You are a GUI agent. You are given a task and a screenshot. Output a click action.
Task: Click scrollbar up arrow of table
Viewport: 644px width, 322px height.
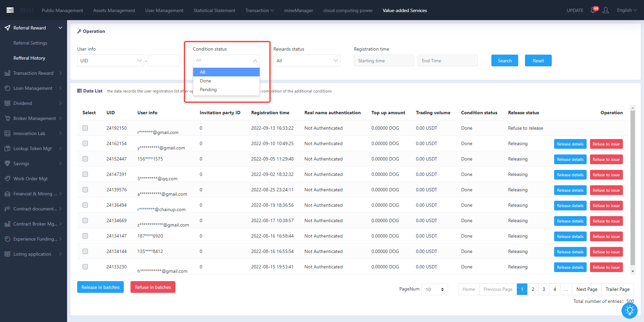(x=633, y=108)
